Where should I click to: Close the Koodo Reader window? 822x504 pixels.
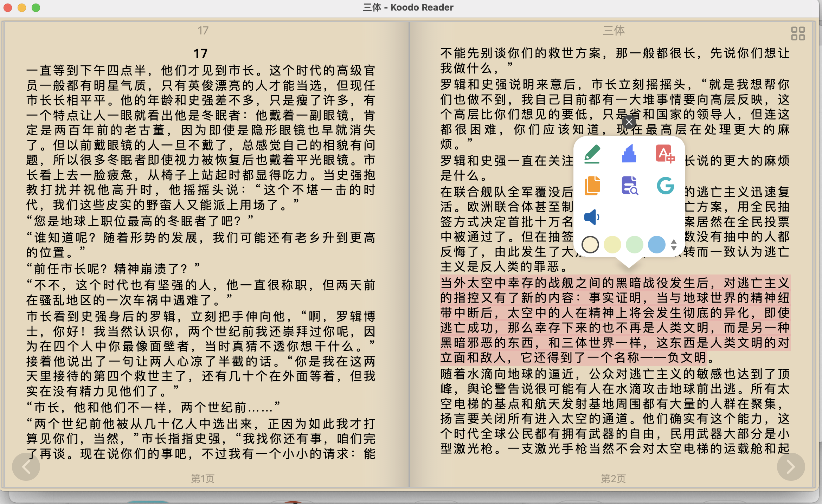[8, 7]
